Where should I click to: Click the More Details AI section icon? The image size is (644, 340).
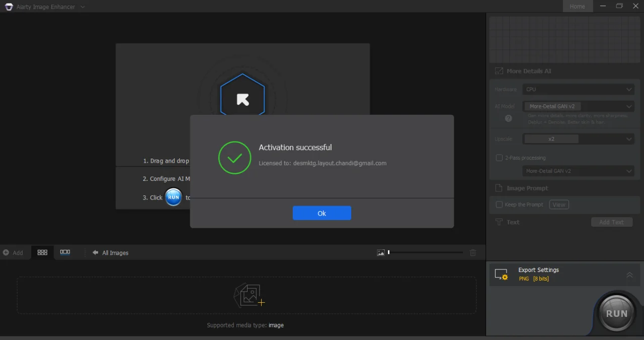tap(499, 71)
